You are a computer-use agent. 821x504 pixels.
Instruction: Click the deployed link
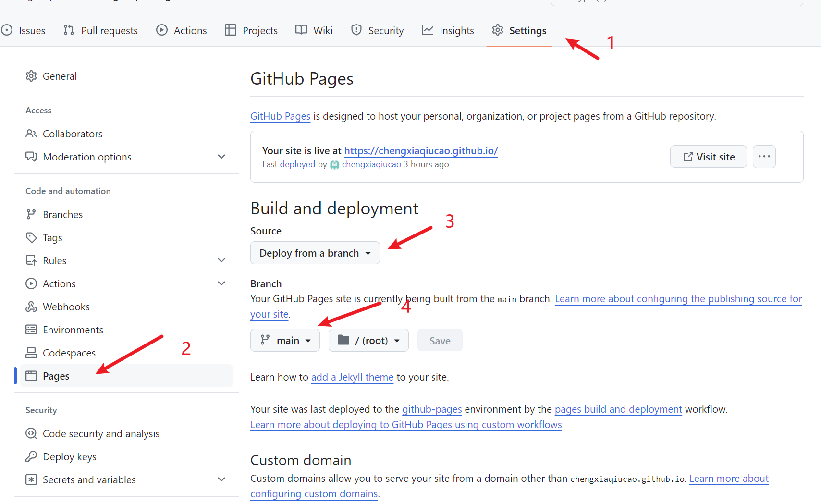click(x=297, y=164)
